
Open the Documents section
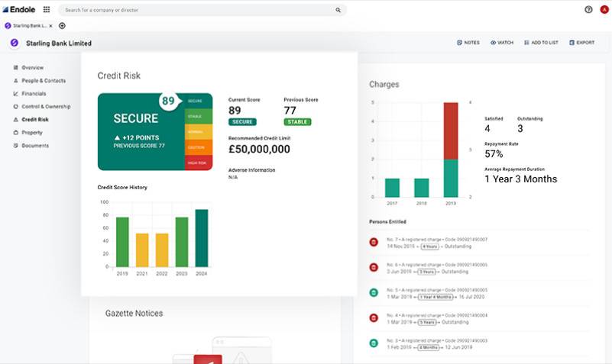pos(35,146)
